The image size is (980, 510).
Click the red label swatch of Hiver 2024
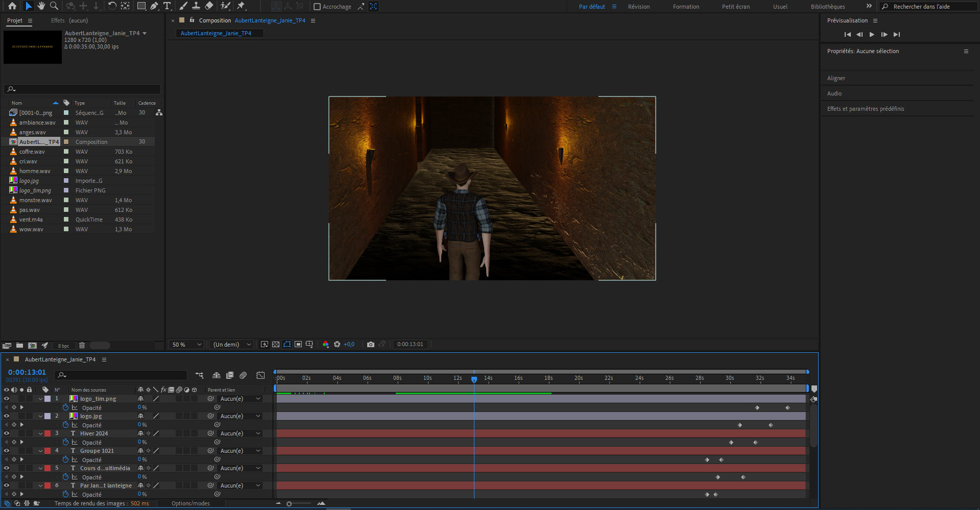tap(47, 433)
